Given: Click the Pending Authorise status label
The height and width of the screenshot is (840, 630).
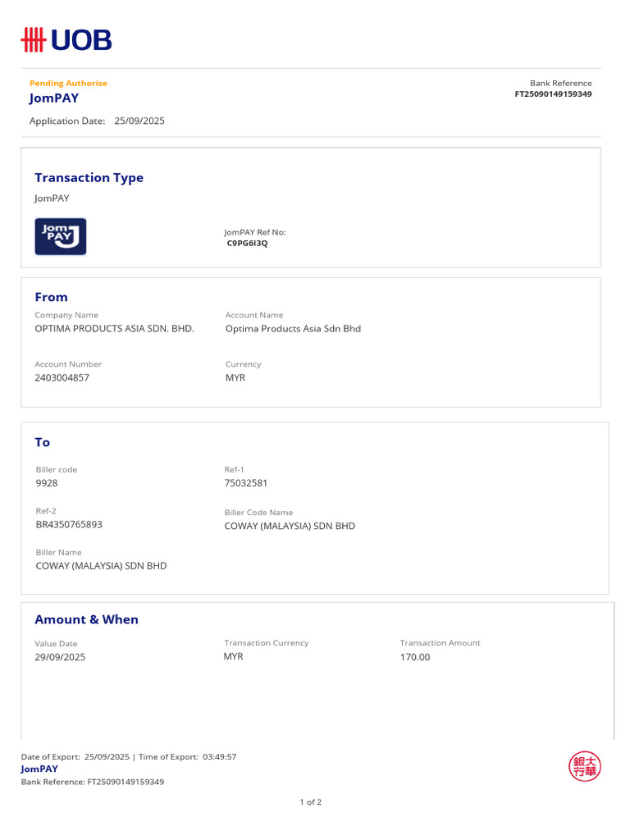Looking at the screenshot, I should [69, 83].
